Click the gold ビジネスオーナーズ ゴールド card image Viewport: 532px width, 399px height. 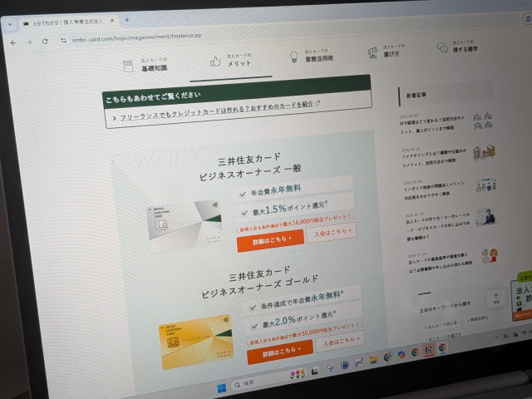[196, 342]
